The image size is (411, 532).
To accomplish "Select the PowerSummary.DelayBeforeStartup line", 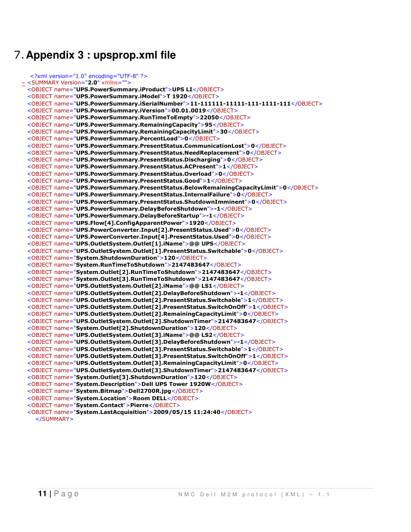I will [x=136, y=216].
